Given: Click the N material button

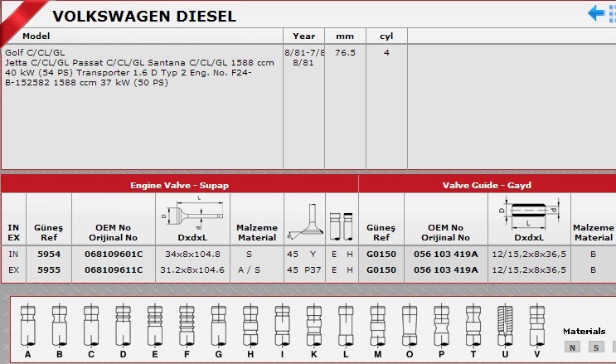Looking at the screenshot, I should pyautogui.click(x=572, y=347).
